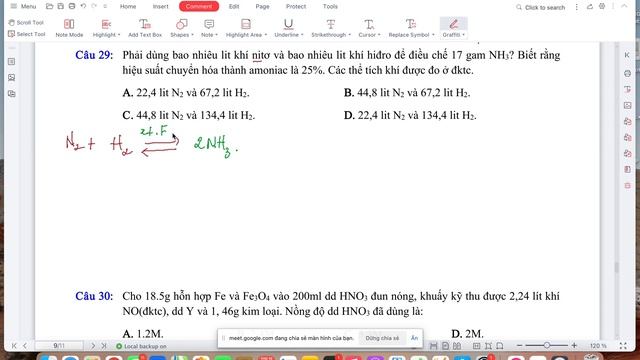This screenshot has height=360, width=640.
Task: Open the Page tab
Action: pos(262,7)
